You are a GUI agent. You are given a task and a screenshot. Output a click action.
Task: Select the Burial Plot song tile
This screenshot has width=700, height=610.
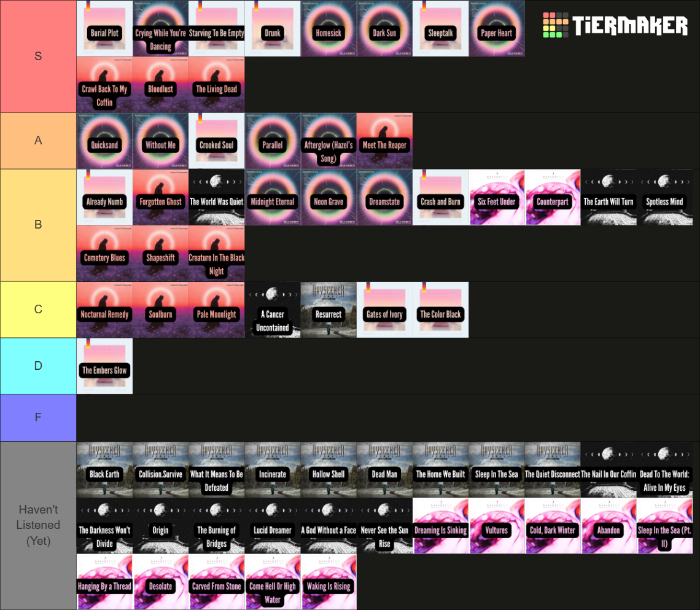(x=104, y=29)
